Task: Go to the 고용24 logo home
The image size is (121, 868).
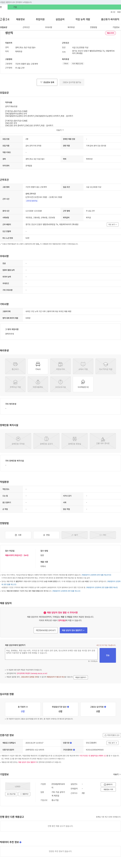Action: pyautogui.click(x=5, y=20)
